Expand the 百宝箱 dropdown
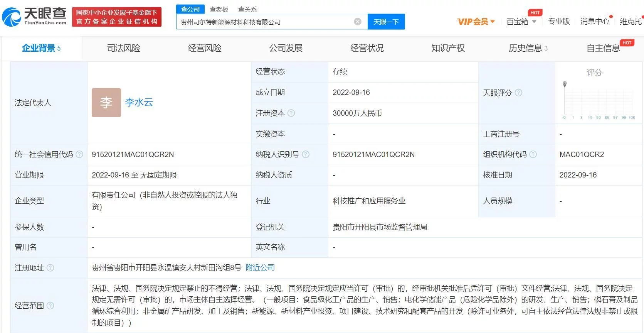Image resolution: width=644 pixels, height=333 pixels. click(x=521, y=22)
